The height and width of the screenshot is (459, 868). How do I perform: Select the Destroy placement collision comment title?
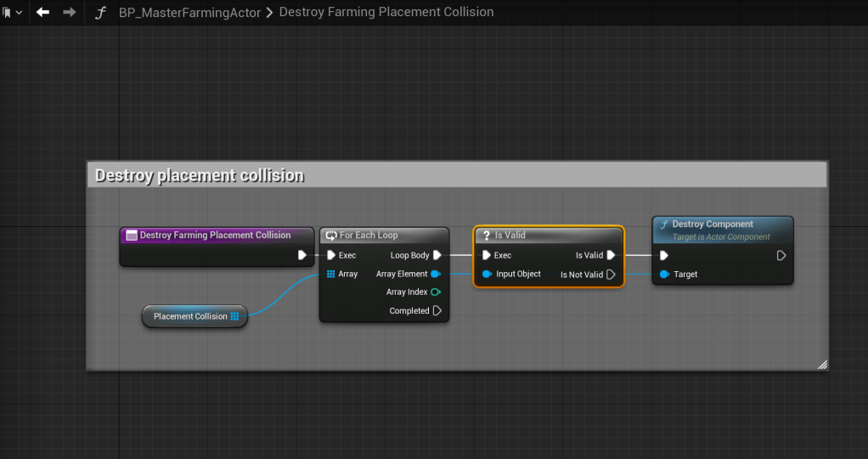(200, 176)
